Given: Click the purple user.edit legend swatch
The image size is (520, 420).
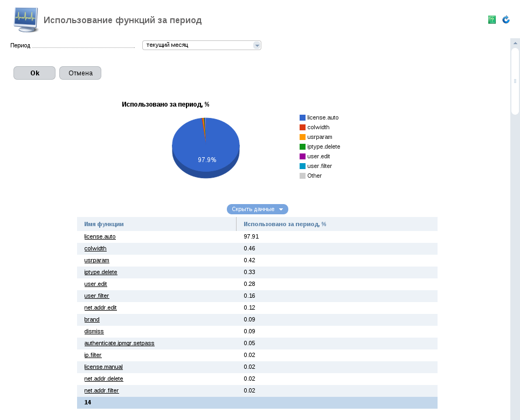Looking at the screenshot, I should 302,157.
